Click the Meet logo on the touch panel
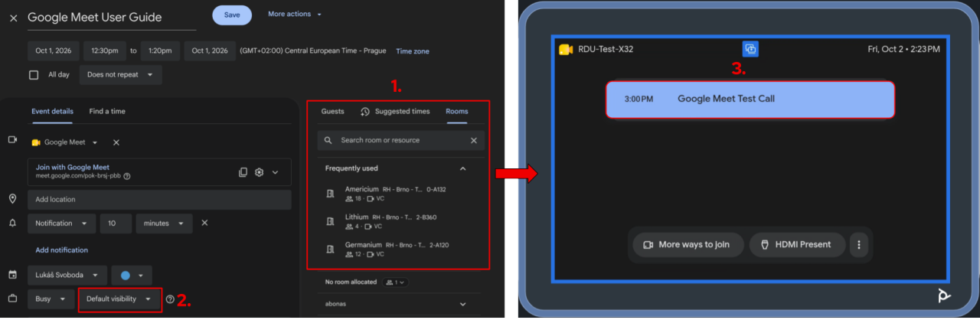980x320 pixels. 565,49
